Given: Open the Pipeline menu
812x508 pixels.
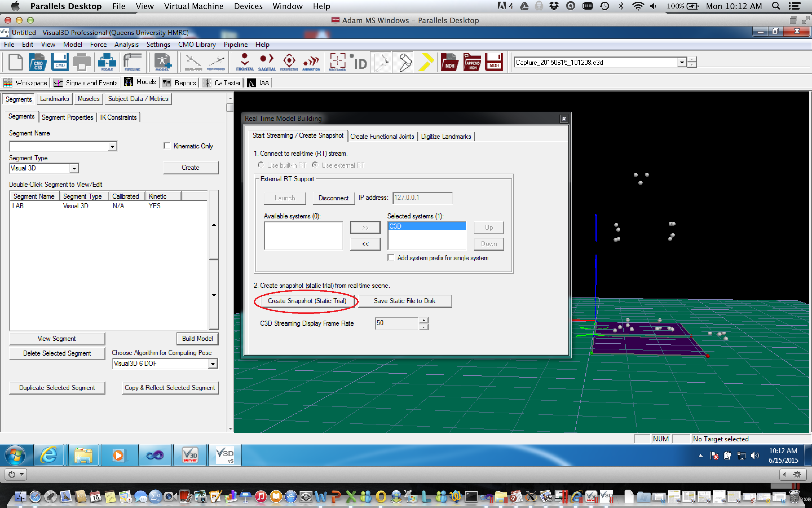Looking at the screenshot, I should [235, 44].
